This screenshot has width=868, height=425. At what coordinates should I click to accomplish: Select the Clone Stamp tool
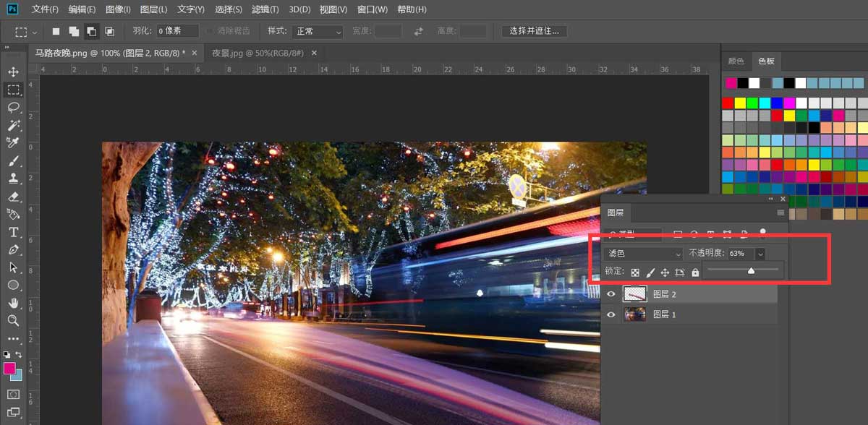(13, 178)
